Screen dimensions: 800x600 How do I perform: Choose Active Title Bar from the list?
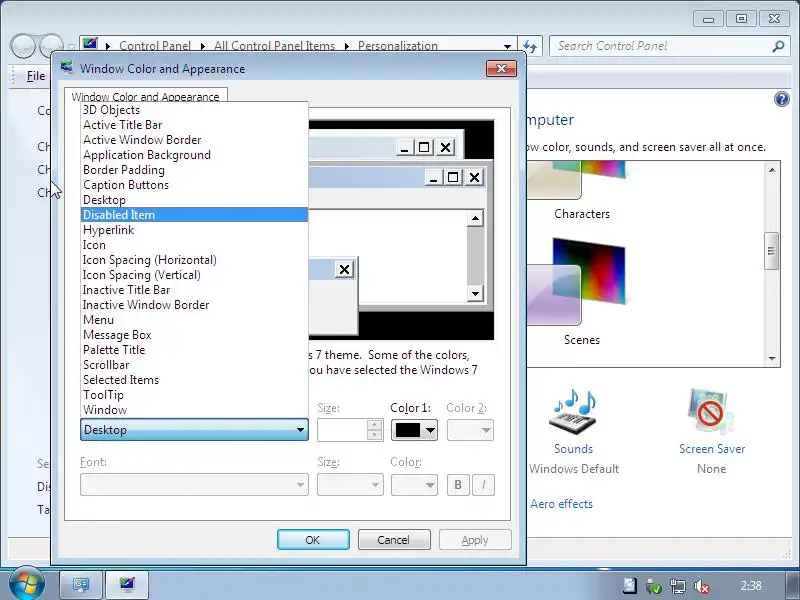tap(194, 125)
